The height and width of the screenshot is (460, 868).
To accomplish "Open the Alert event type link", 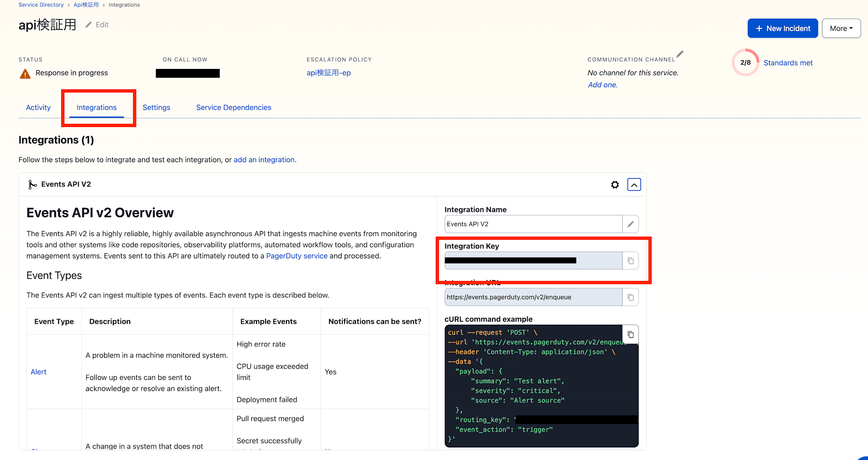I will pyautogui.click(x=39, y=372).
